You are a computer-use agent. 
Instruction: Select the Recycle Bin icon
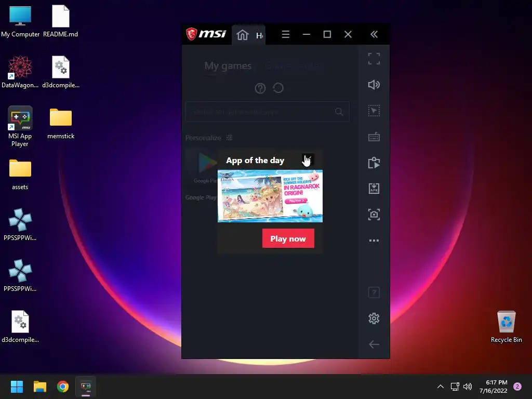(506, 327)
